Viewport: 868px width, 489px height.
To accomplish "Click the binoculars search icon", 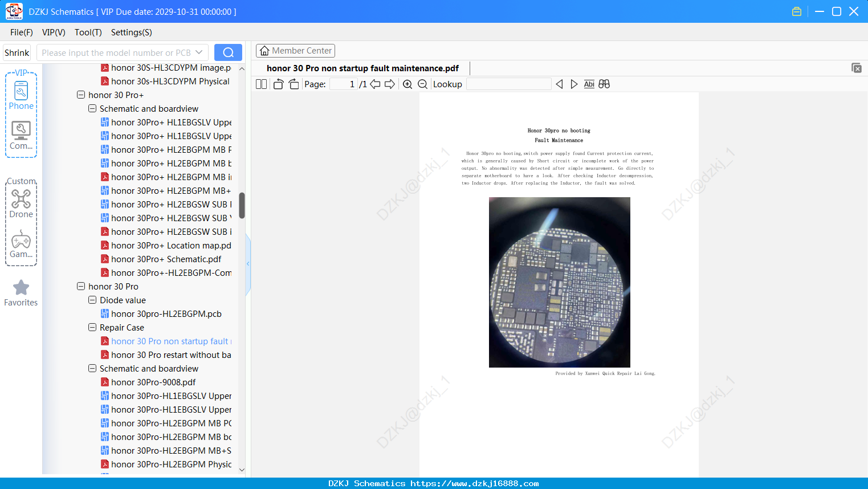I will coord(604,84).
